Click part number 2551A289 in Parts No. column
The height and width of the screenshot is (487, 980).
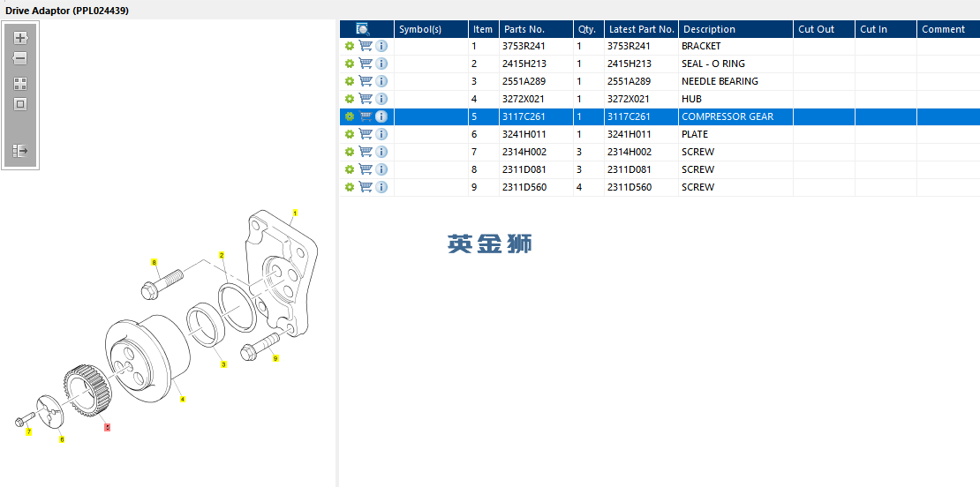[524, 81]
